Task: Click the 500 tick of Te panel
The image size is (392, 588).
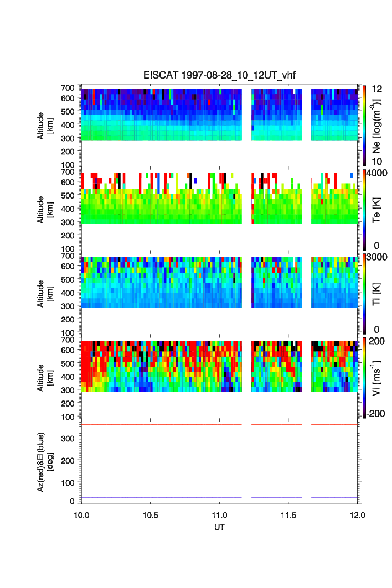Action: tap(68, 195)
